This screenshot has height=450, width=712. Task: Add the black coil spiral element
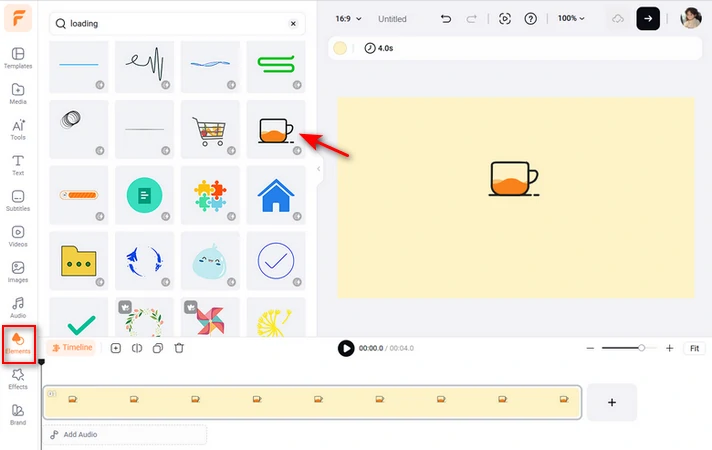coord(79,129)
